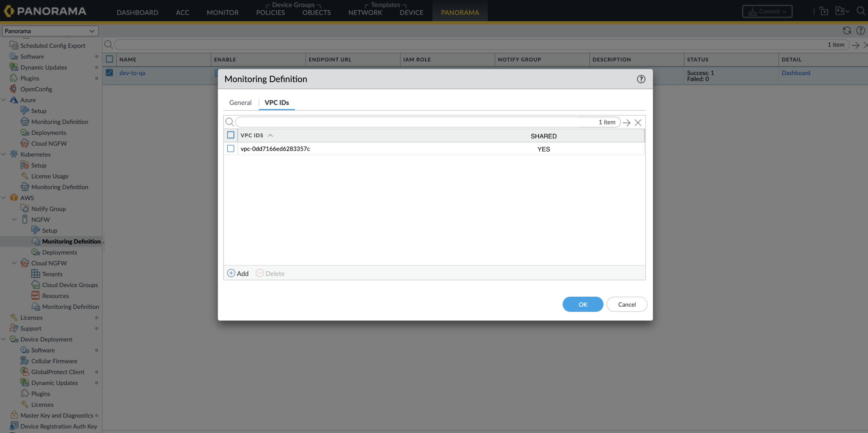Click the apply filter arrow icon in dialog

(626, 122)
